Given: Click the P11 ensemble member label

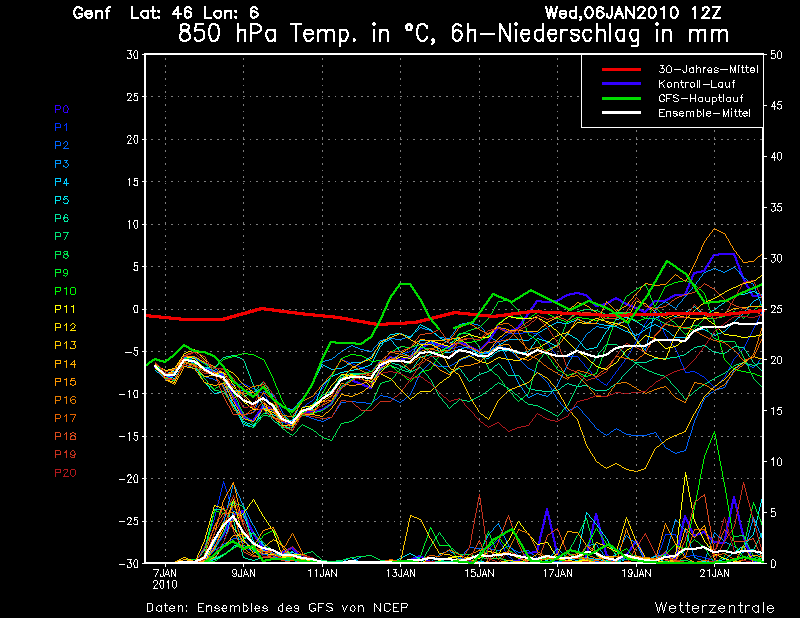Looking at the screenshot, I should point(65,309).
